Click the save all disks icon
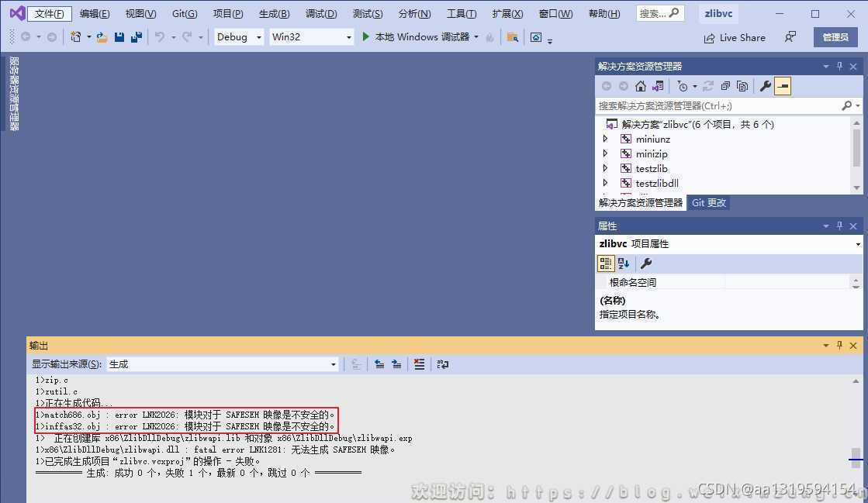The width and height of the screenshot is (868, 503). pyautogui.click(x=137, y=37)
